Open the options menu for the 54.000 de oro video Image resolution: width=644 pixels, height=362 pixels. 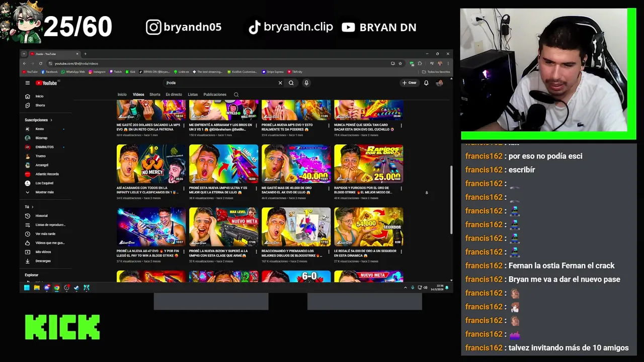401,251
